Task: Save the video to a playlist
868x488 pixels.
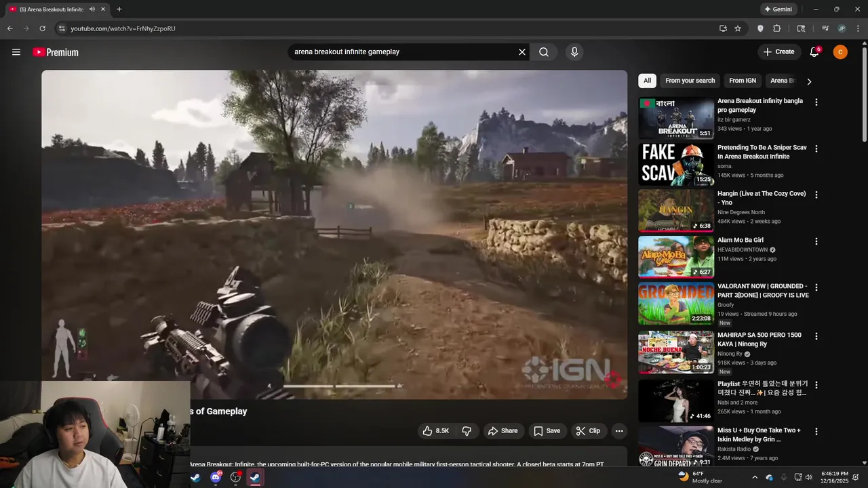Action: 547,431
